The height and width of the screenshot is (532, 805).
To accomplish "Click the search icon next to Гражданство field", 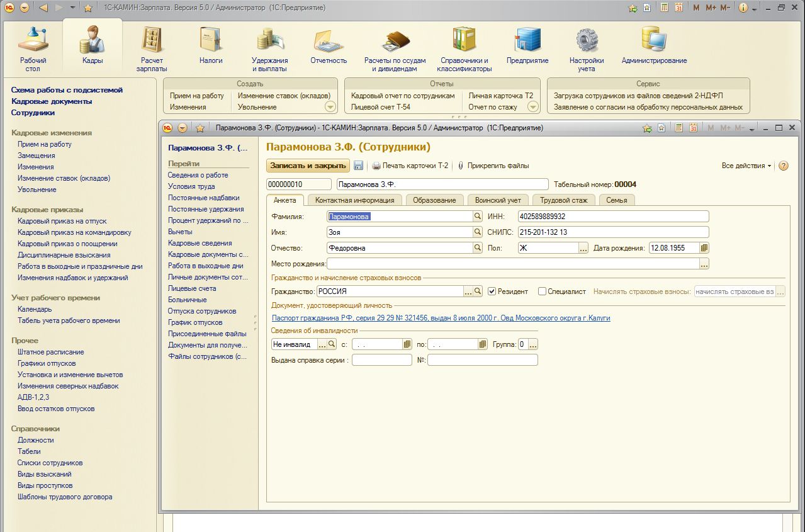I will pyautogui.click(x=478, y=291).
